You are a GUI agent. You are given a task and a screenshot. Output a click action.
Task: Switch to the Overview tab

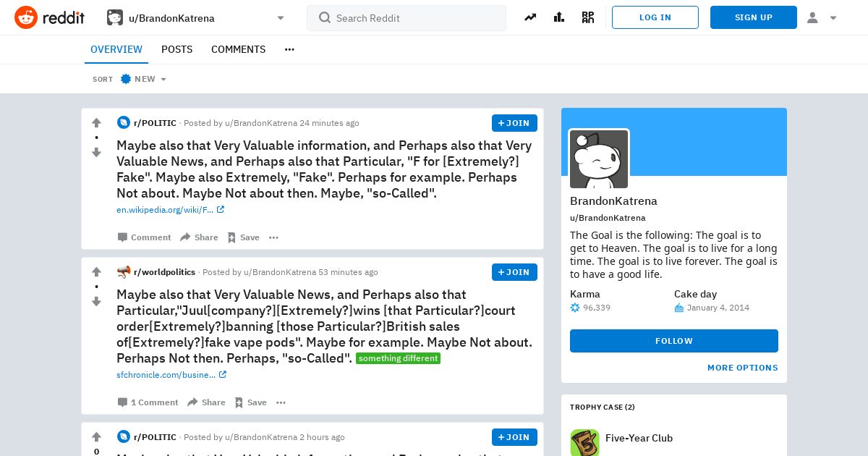(x=116, y=49)
